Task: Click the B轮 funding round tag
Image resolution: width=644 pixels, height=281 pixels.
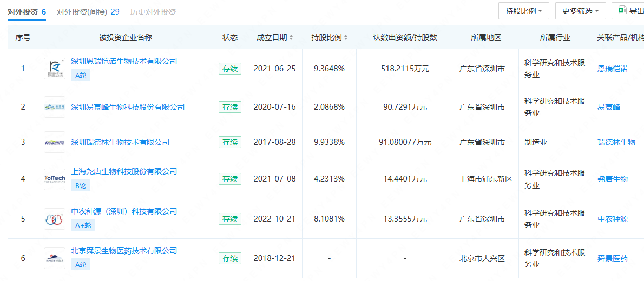Action: 80,185
